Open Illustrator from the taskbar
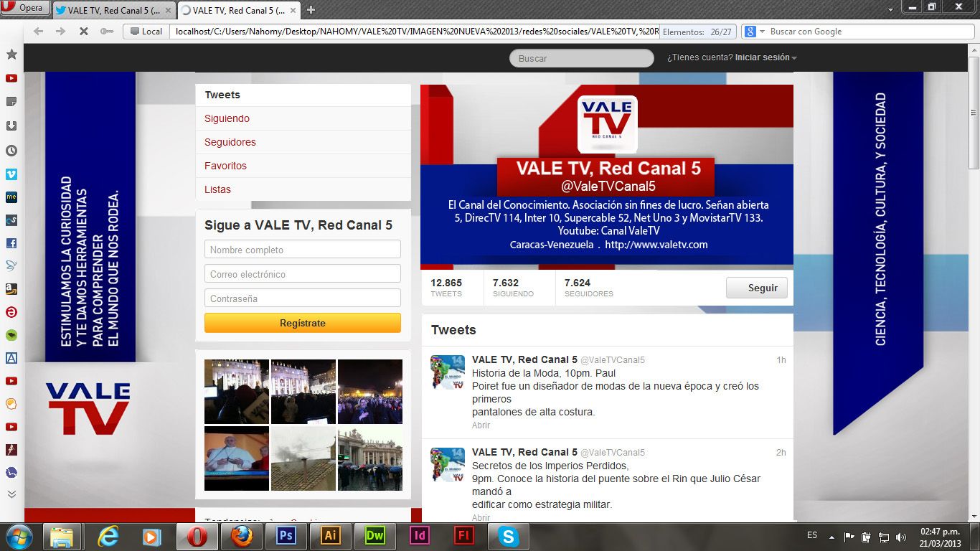Viewport: 980px width, 551px height. (x=331, y=537)
